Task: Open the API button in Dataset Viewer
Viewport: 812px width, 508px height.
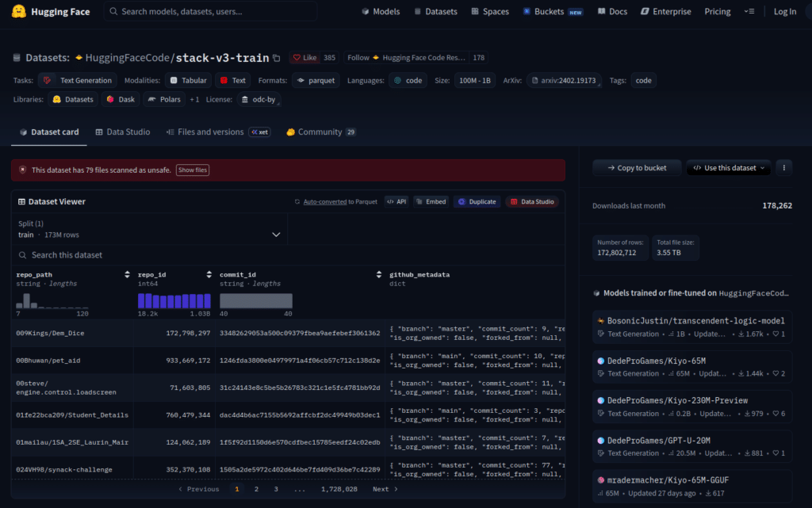Action: pyautogui.click(x=396, y=202)
